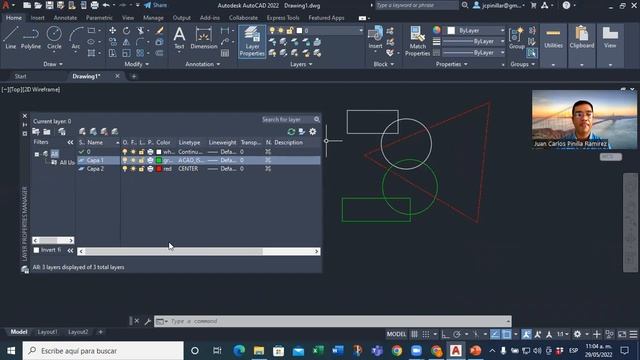Click the MODEL button in status bar
This screenshot has width=640, height=360.
(x=396, y=334)
